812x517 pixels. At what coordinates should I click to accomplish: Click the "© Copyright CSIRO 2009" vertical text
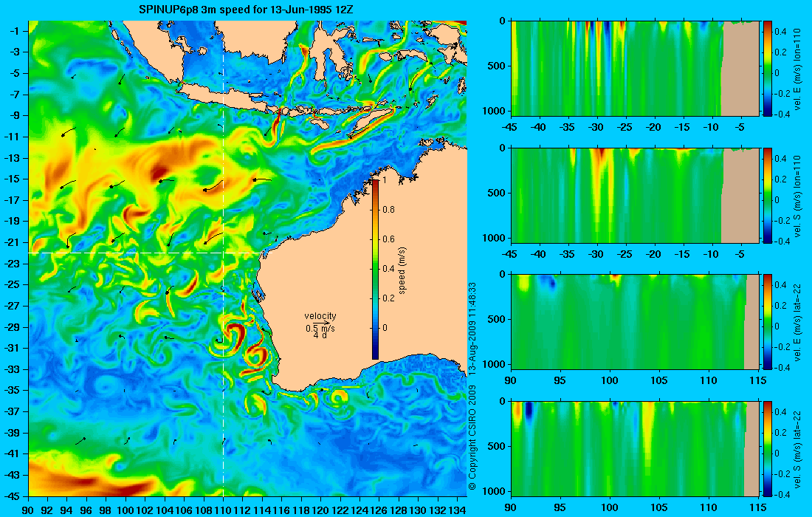coord(472,438)
